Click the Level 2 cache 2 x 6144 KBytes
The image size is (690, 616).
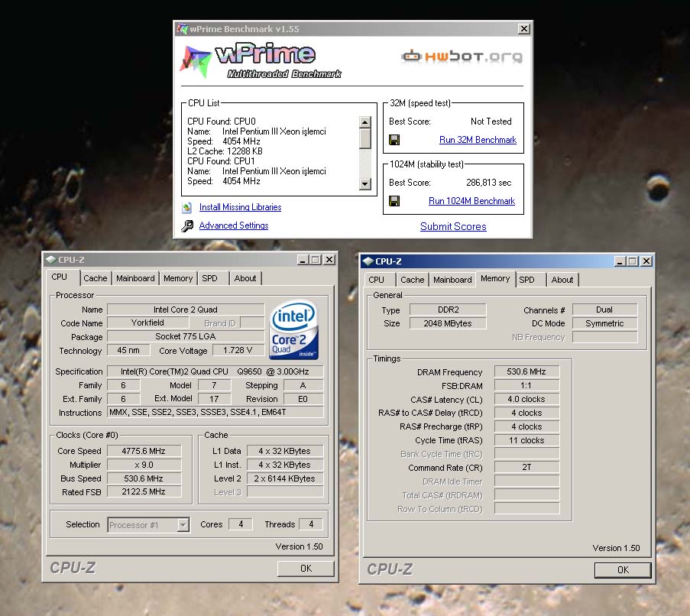(285, 478)
